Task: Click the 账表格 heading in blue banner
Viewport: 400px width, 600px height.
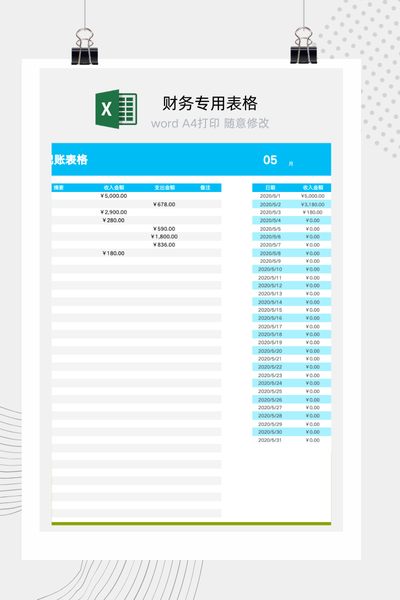Action: (x=70, y=160)
